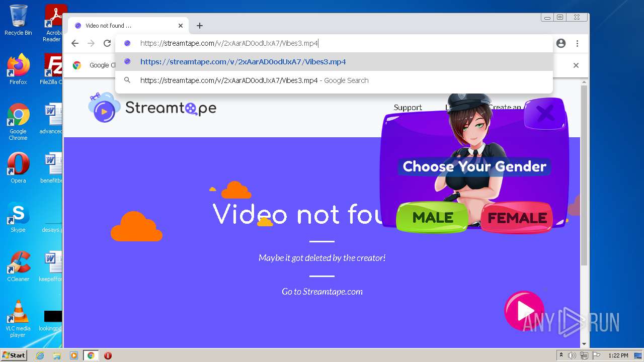The height and width of the screenshot is (362, 644).
Task: Open Windows Media Player taskbar icon
Action: tap(74, 355)
